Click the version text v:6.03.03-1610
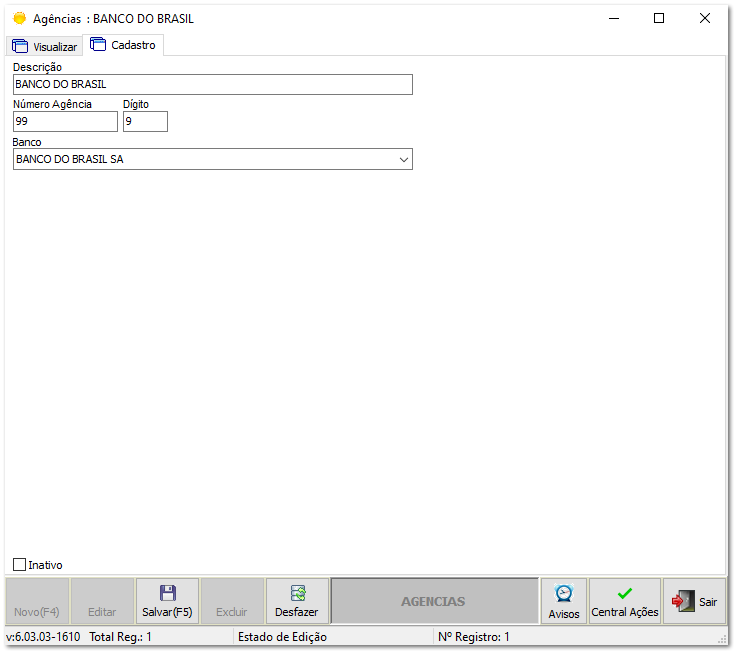 [43, 637]
